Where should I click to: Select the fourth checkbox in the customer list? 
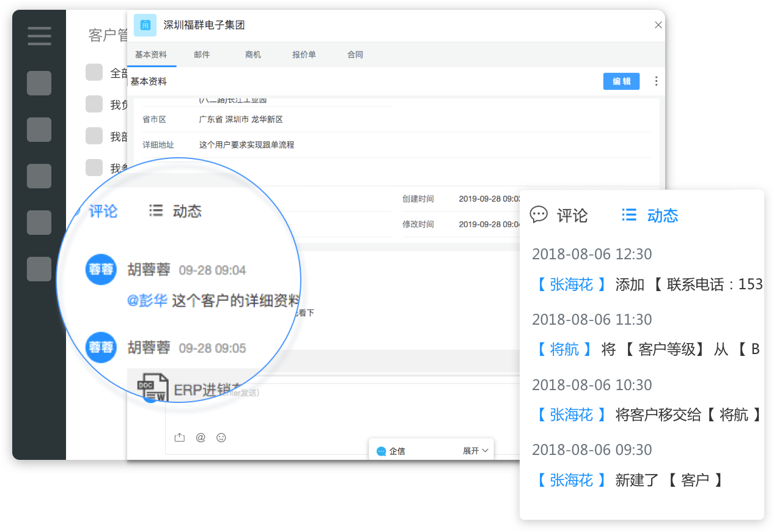point(94,168)
